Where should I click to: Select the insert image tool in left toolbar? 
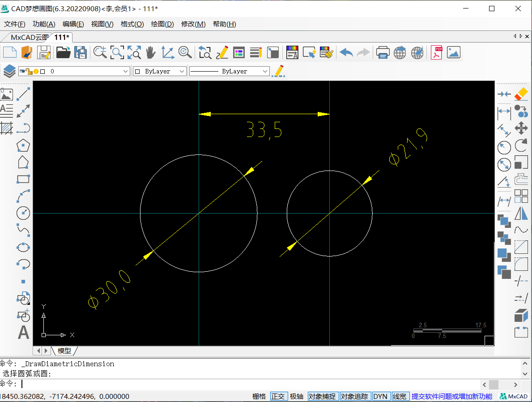6,94
